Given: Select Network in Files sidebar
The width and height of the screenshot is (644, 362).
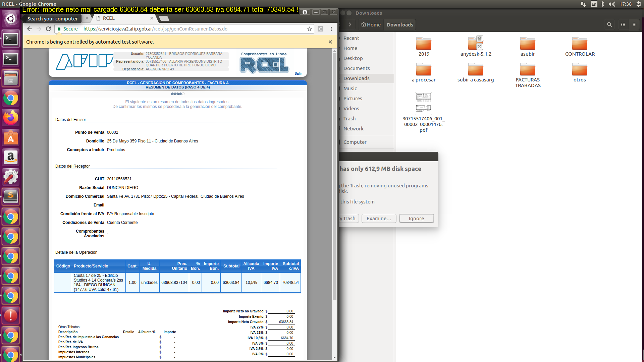Looking at the screenshot, I should point(353,129).
